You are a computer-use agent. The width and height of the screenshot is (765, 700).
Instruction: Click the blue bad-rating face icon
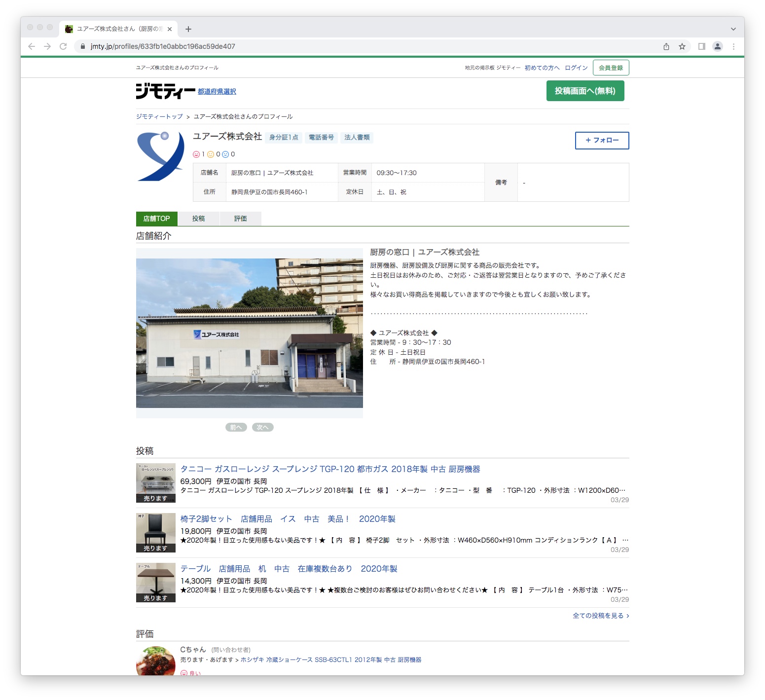pos(225,154)
